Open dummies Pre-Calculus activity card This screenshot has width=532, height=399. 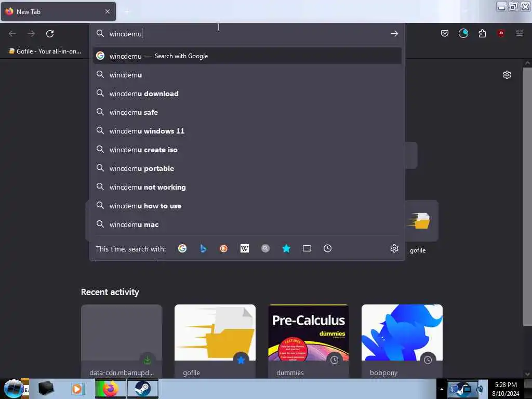click(309, 341)
